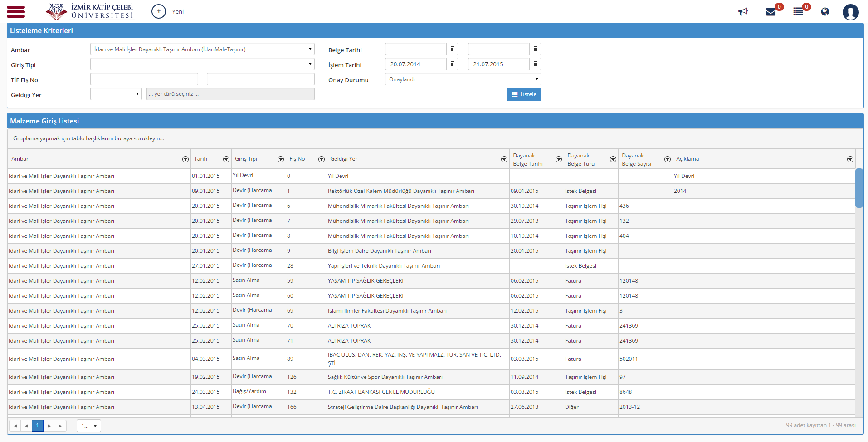868x442 pixels.
Task: Click the Yeni link
Action: coord(178,11)
